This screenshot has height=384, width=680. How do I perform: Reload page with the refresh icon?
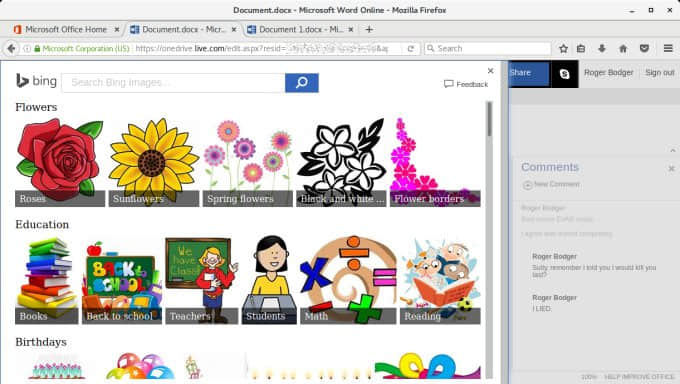(x=411, y=49)
